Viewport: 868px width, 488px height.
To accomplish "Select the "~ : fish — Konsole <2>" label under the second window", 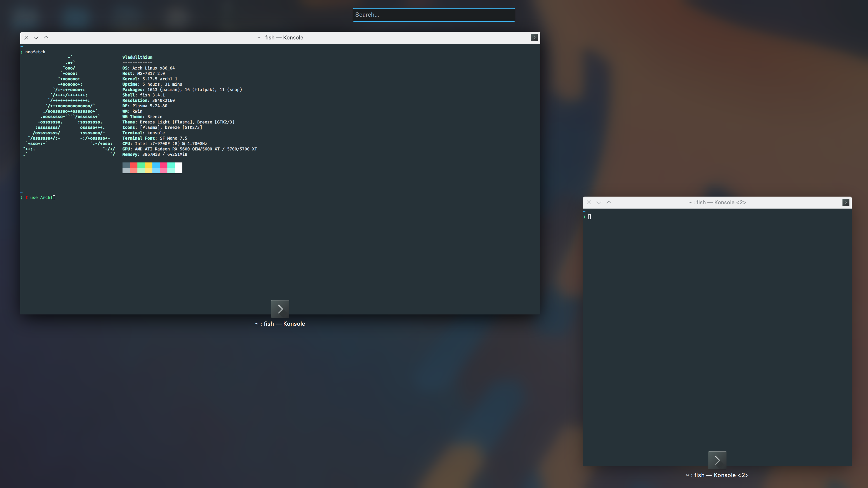I will [717, 475].
